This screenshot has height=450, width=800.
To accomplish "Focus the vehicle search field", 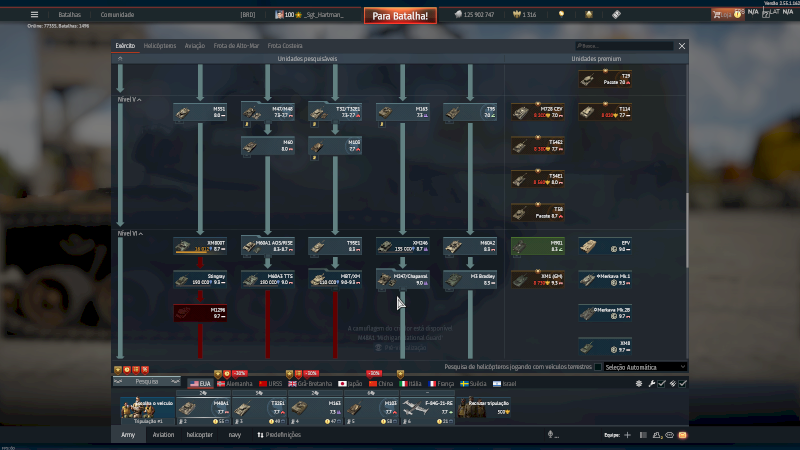I will [623, 46].
